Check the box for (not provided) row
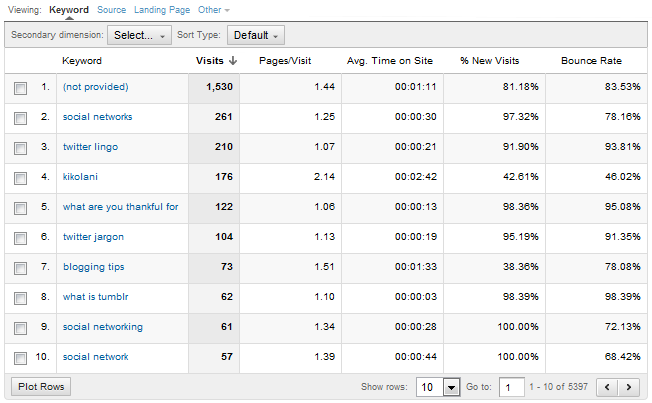 point(20,88)
